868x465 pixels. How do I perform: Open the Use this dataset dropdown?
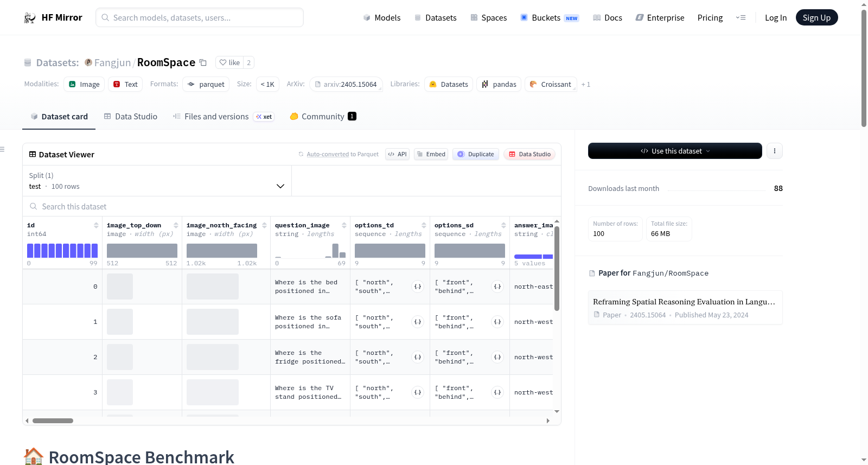click(675, 151)
